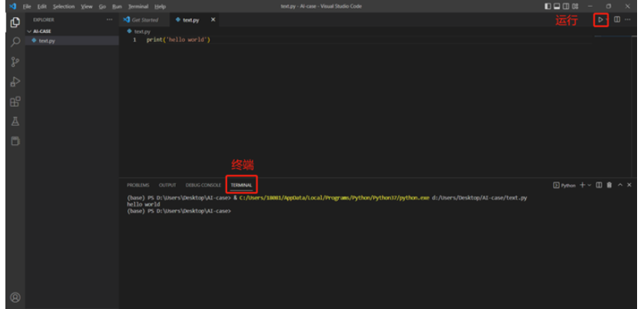Select text.py file in Explorer tree
The image size is (644, 309).
point(72,41)
